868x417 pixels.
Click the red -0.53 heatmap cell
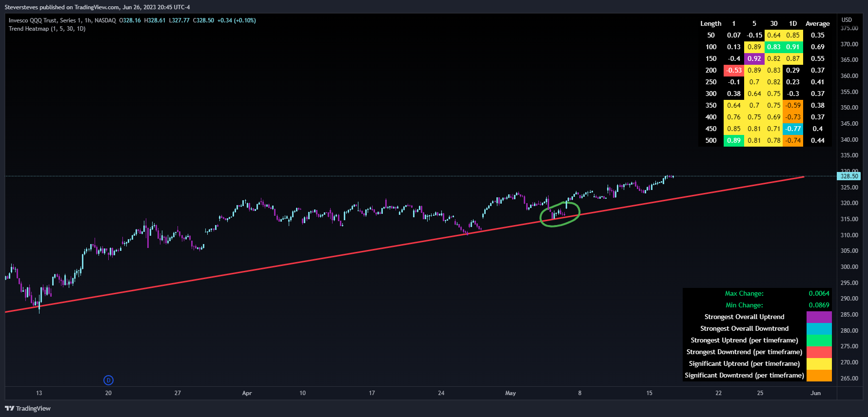(734, 70)
